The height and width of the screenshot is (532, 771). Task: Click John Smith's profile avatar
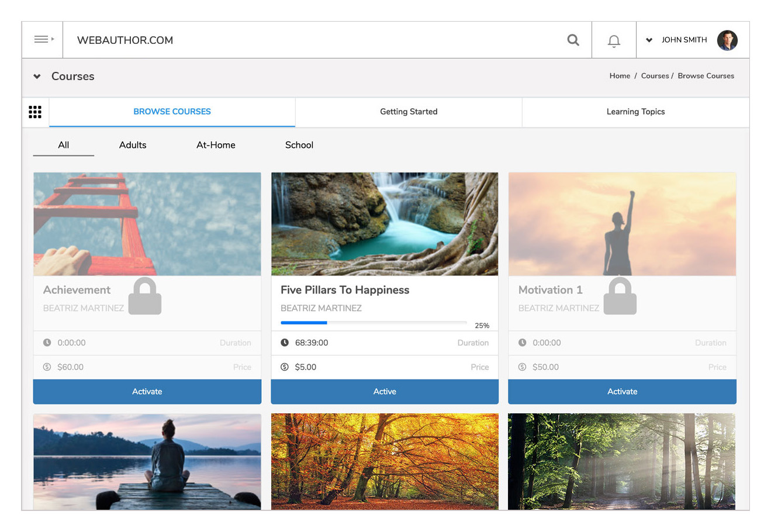pyautogui.click(x=727, y=40)
